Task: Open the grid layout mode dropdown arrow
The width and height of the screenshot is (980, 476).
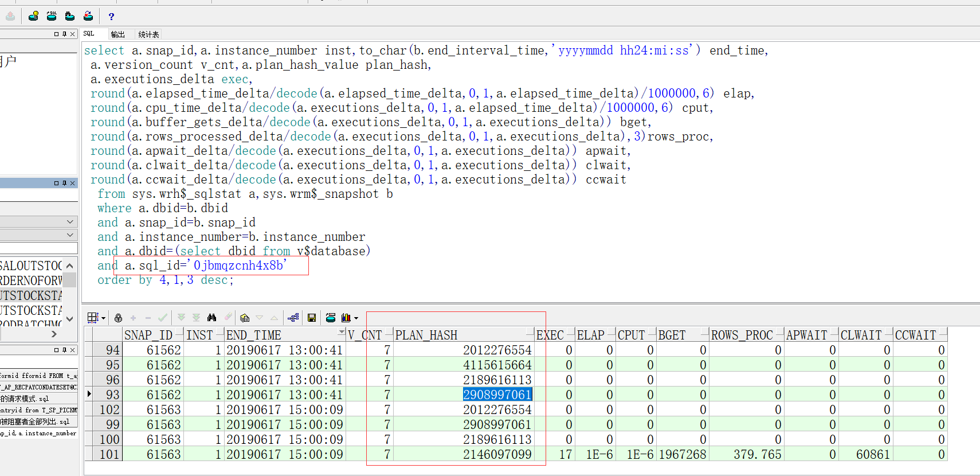Action: point(104,318)
